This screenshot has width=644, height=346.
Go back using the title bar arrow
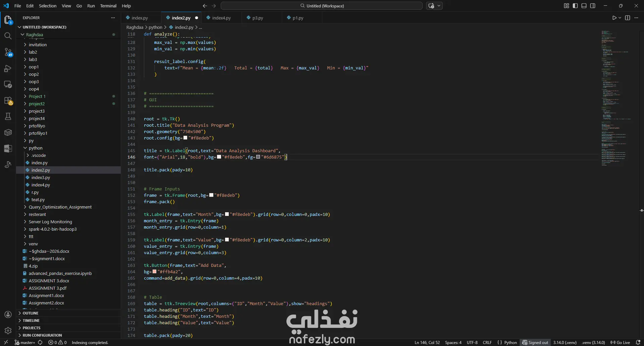tap(205, 6)
